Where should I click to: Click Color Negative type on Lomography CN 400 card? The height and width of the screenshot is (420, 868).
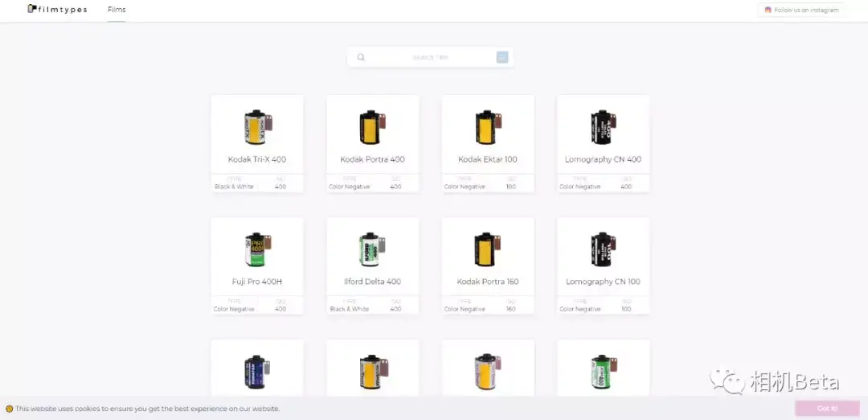pyautogui.click(x=579, y=187)
